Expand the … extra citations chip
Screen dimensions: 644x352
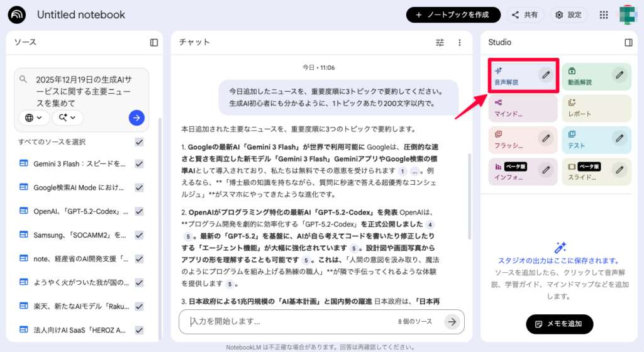point(415,171)
